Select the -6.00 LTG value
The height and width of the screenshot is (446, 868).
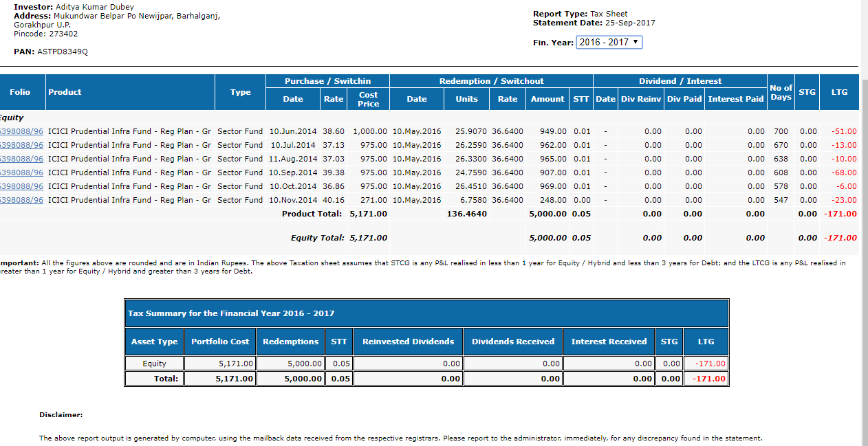point(845,186)
